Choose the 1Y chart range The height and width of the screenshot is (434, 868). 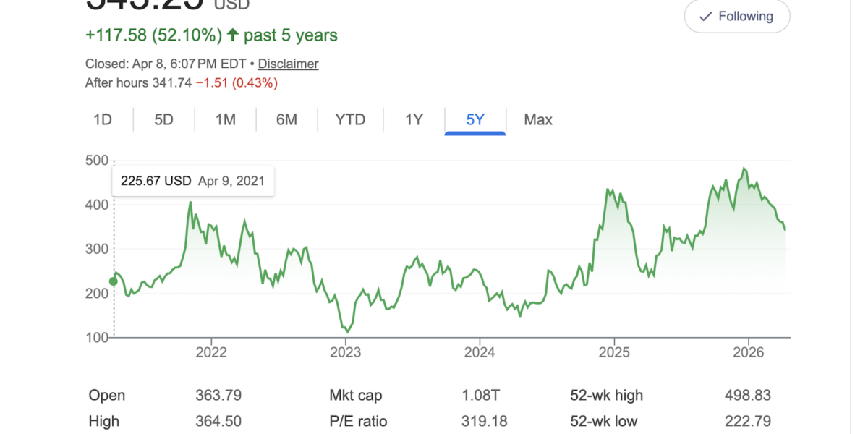coord(414,119)
